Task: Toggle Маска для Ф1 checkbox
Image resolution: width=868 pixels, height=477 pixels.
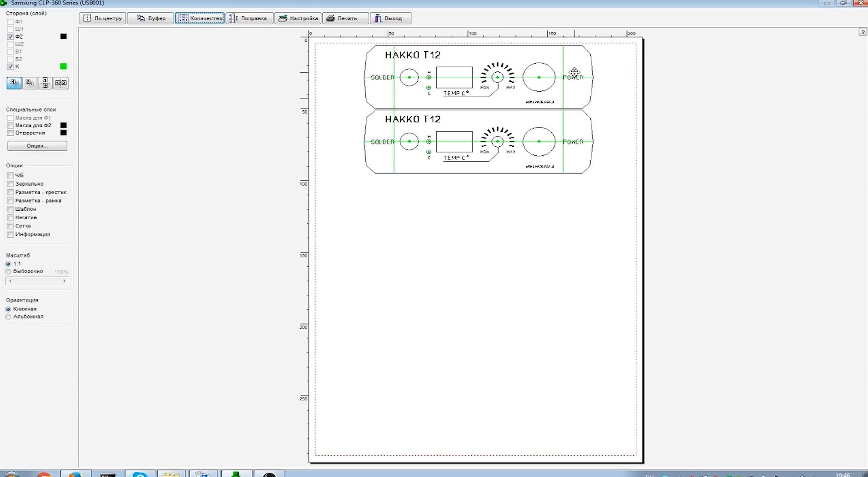Action: tap(10, 118)
